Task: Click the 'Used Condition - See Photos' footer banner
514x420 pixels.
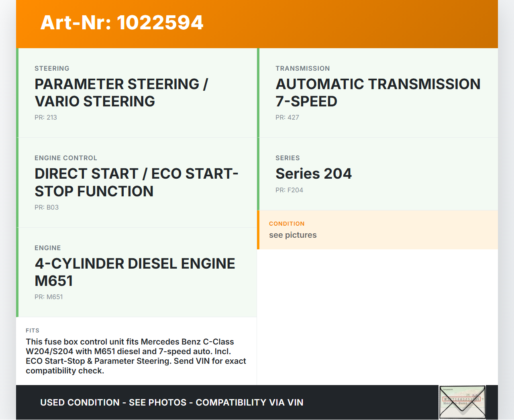Action: tap(172, 403)
